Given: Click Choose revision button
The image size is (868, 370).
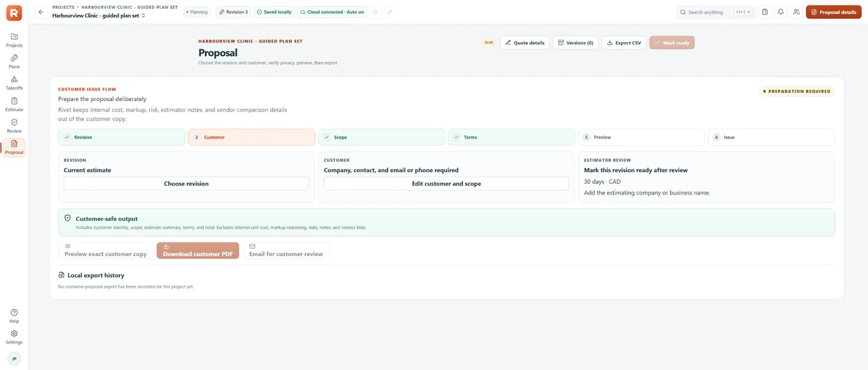Looking at the screenshot, I should pyautogui.click(x=186, y=184).
